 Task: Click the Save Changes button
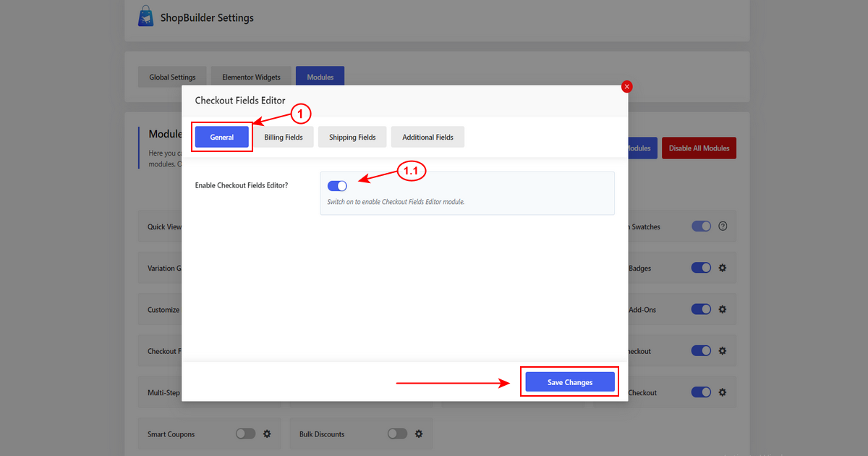click(570, 382)
